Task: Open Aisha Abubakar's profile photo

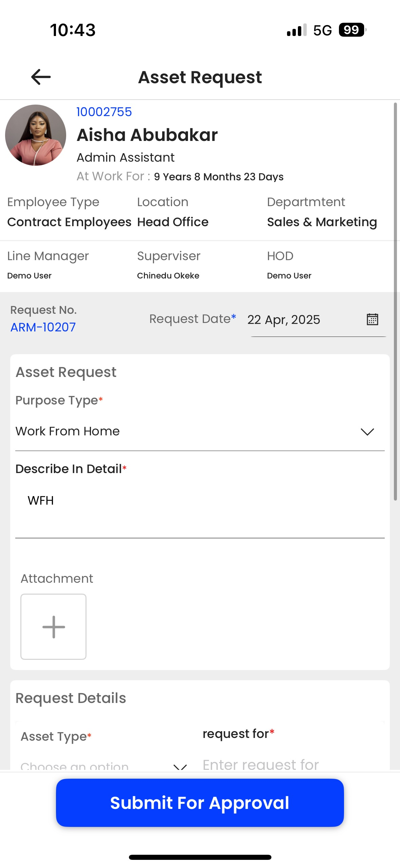Action: [36, 135]
